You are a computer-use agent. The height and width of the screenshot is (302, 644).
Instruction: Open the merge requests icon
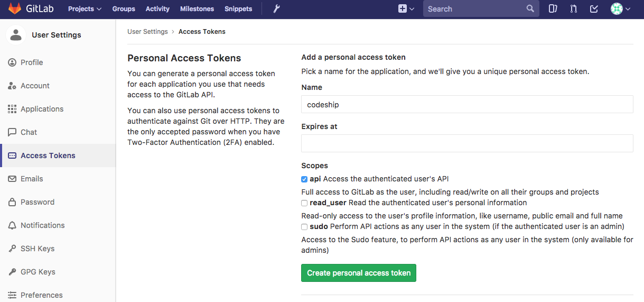click(574, 9)
